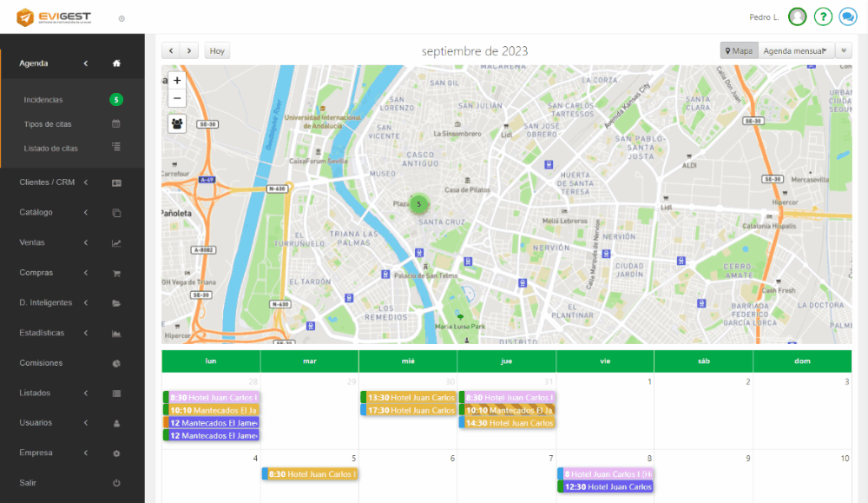The width and height of the screenshot is (868, 503).
Task: Click the folder icon beside D. Inteligentes
Action: pyautogui.click(x=116, y=303)
